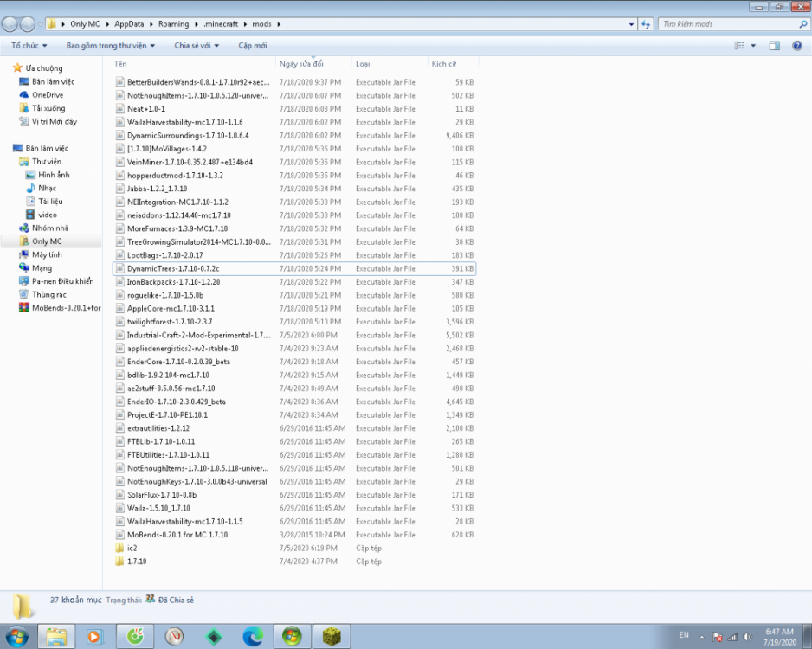Open Bao gồm trong thư viện dropdown

click(110, 46)
